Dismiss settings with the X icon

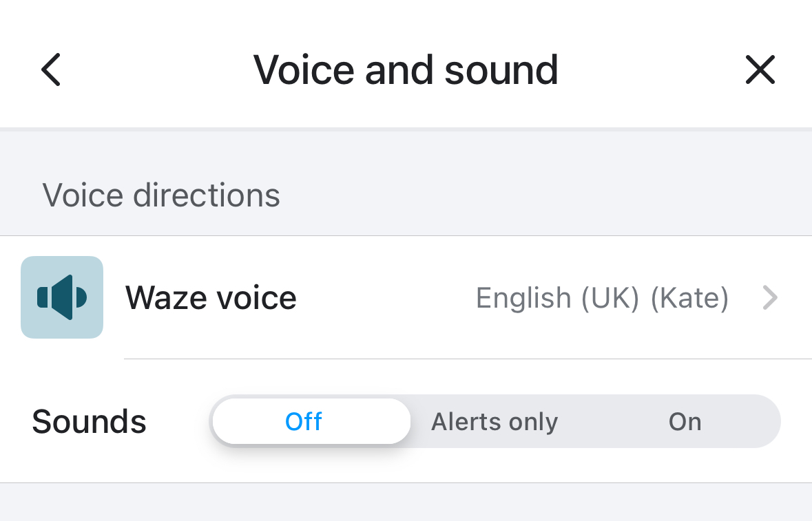[760, 70]
